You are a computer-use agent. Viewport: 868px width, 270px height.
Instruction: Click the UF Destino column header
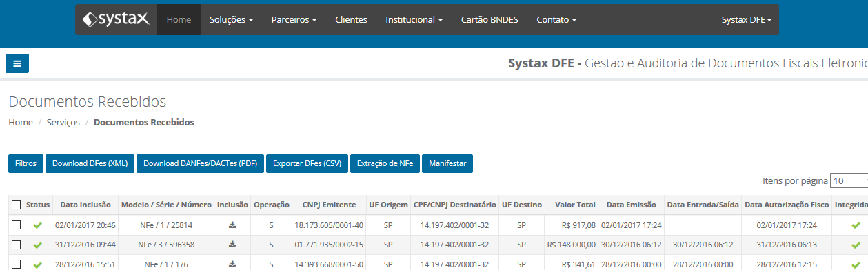[x=522, y=205]
